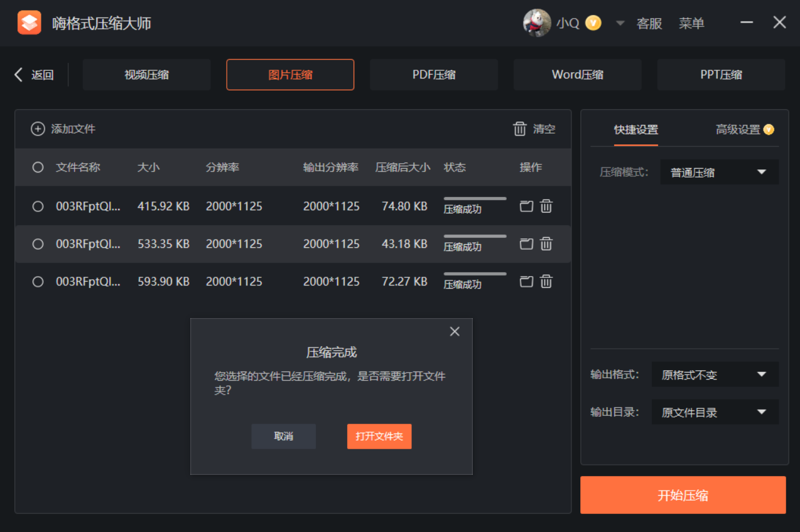
Task: Open folder for the 43.18 KB file
Action: point(526,243)
